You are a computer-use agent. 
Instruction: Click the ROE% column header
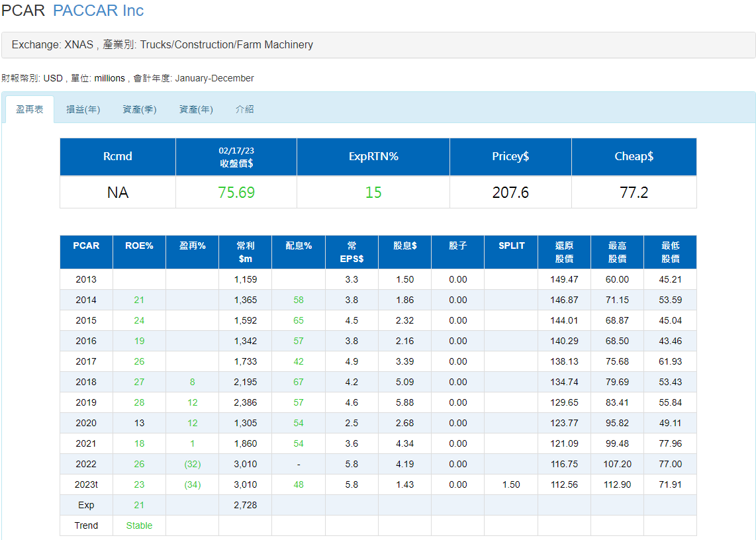click(x=139, y=251)
